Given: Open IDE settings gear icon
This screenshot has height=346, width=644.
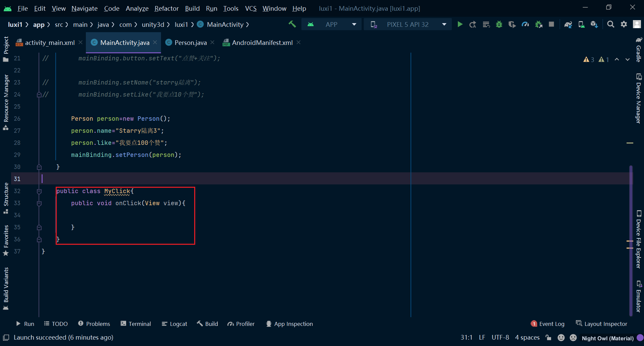Looking at the screenshot, I should (624, 24).
